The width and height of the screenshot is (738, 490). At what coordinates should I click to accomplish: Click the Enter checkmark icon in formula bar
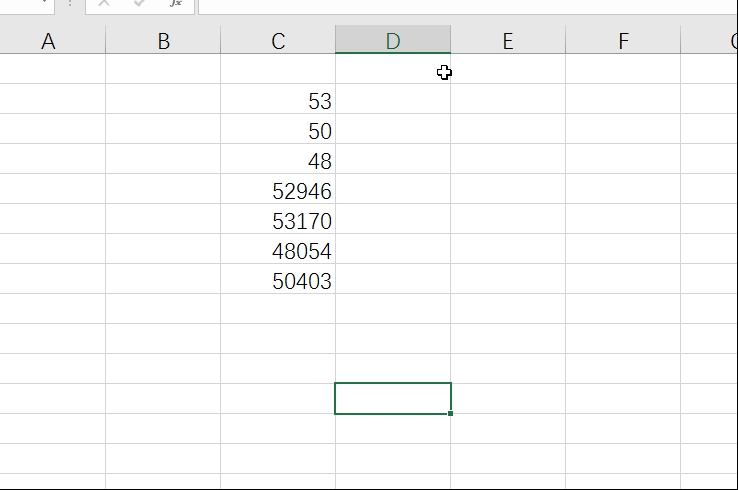139,4
